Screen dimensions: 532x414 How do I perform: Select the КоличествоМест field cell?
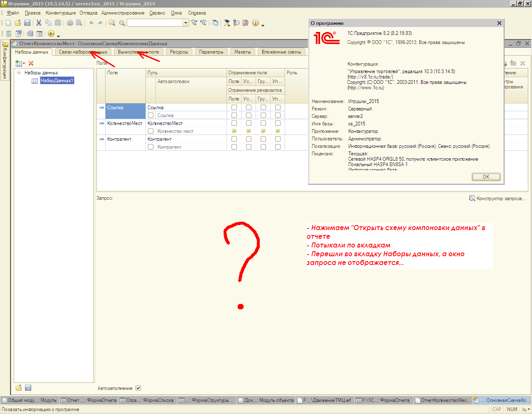point(126,127)
